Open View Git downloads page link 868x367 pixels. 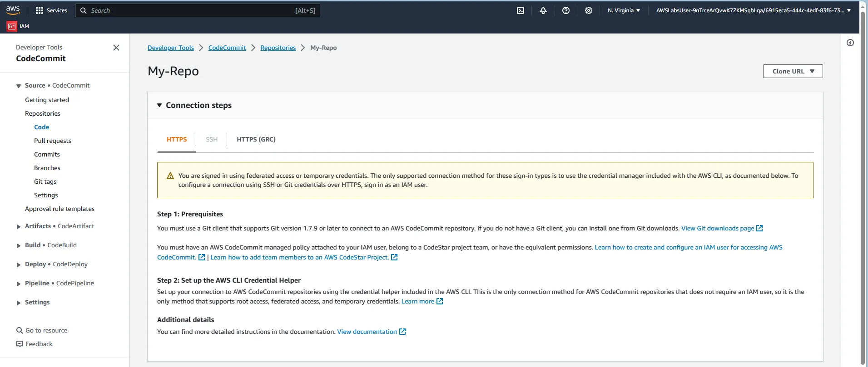tap(722, 228)
